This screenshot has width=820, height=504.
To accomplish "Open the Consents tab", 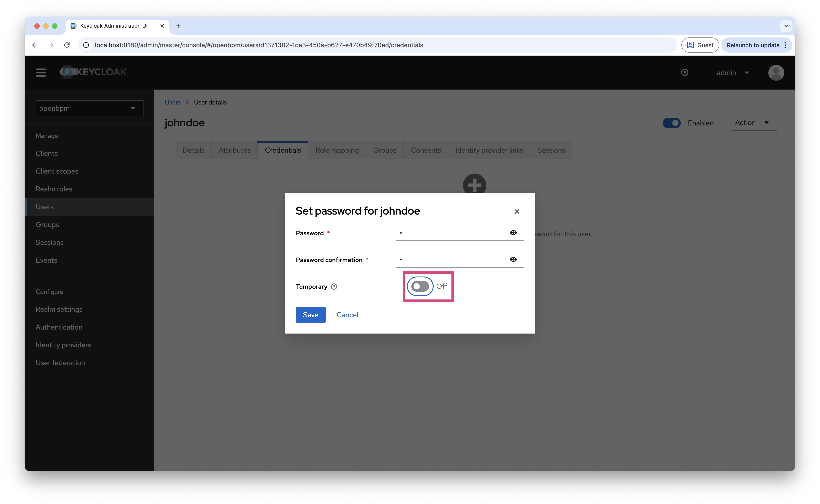I will 426,150.
